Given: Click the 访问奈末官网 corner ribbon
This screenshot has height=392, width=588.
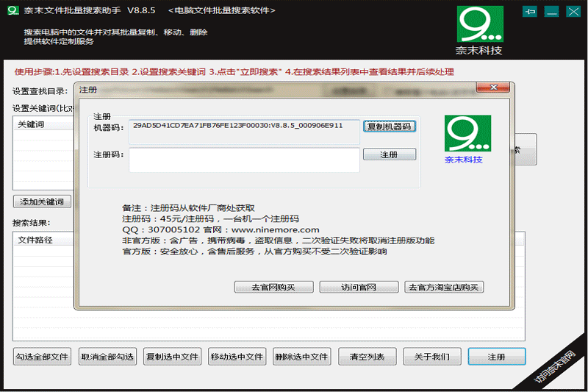Looking at the screenshot, I should click(x=554, y=366).
